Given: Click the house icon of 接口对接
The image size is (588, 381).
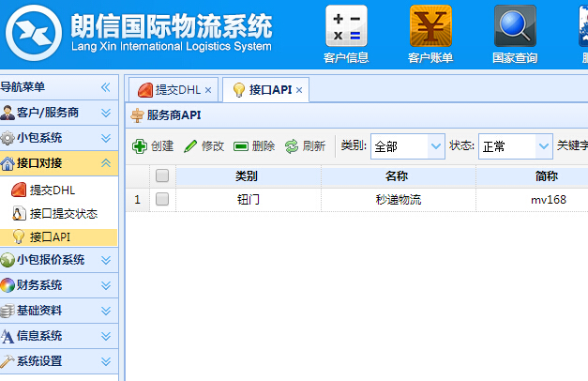Looking at the screenshot, I should [x=8, y=163].
